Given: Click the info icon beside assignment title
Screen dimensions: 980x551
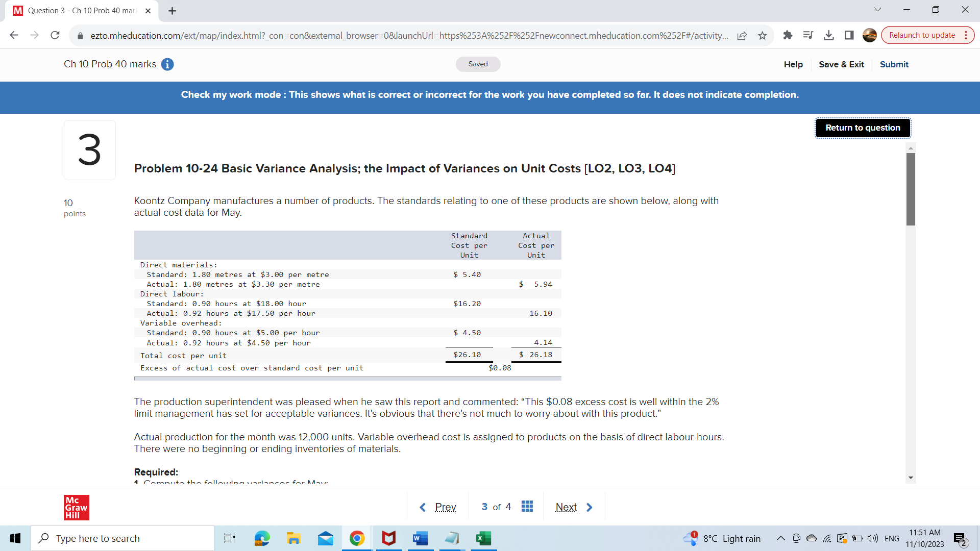Looking at the screenshot, I should pyautogui.click(x=167, y=64).
